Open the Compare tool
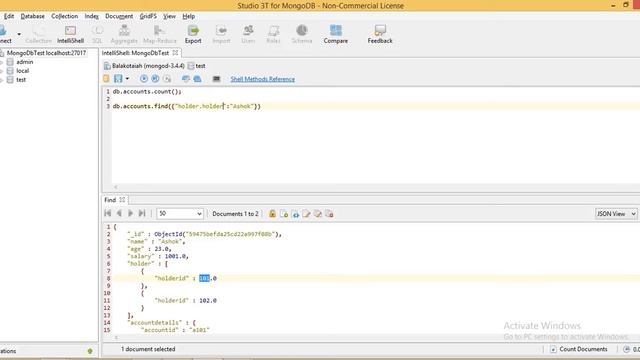640x360 pixels. coord(336,34)
